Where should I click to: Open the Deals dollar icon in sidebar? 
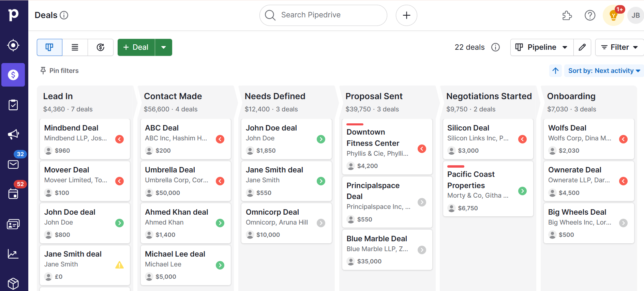pyautogui.click(x=13, y=75)
